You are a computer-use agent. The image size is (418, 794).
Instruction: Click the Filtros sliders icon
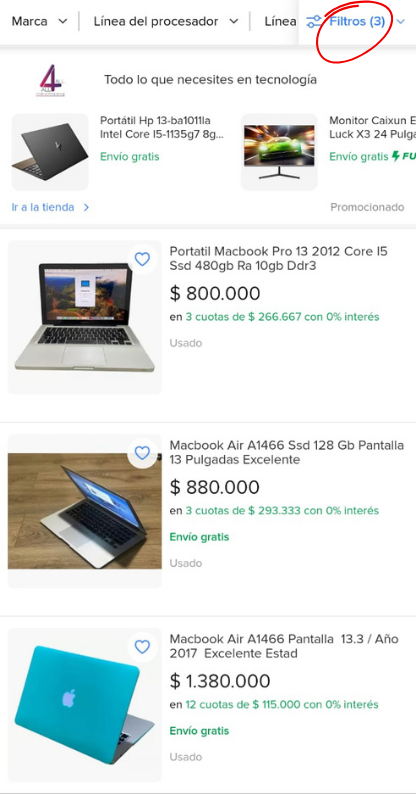pos(314,21)
